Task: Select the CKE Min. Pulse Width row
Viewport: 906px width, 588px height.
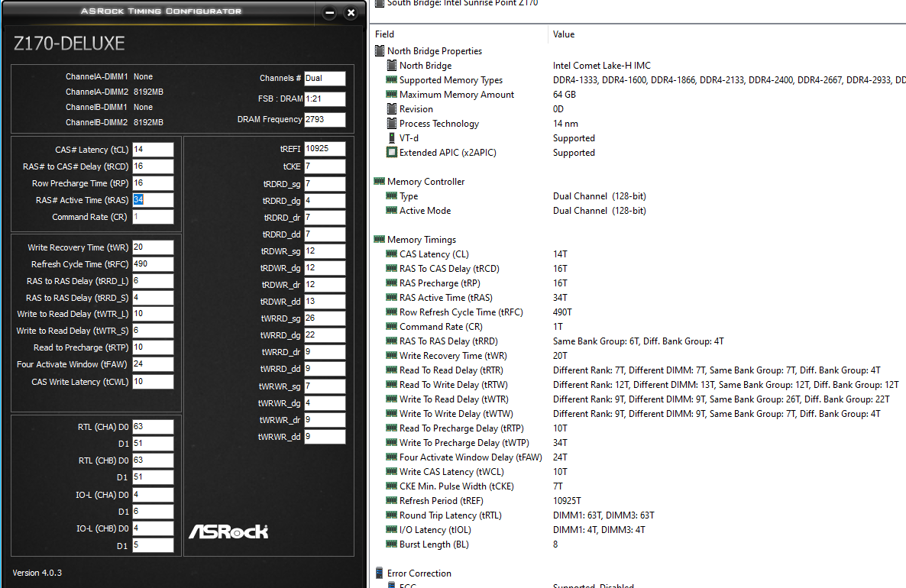Action: 639,486
